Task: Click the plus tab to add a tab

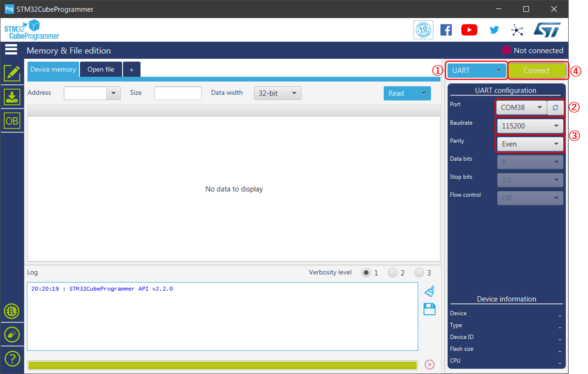Action: (x=131, y=70)
